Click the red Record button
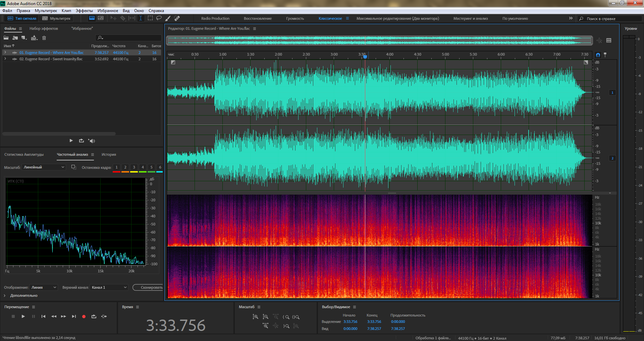The width and height of the screenshot is (644, 341). click(x=84, y=316)
